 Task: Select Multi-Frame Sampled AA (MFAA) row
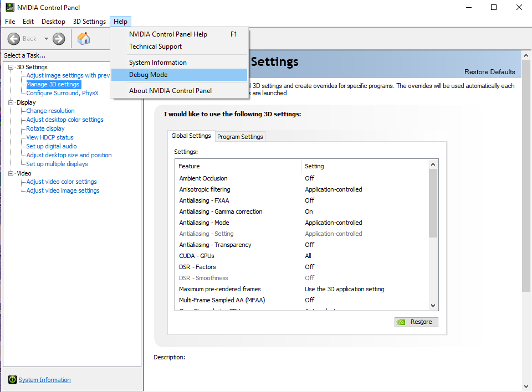click(302, 300)
